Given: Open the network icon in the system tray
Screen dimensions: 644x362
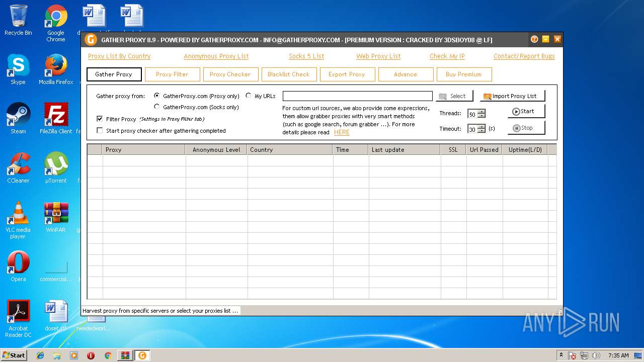Looking at the screenshot, I should tap(584, 355).
